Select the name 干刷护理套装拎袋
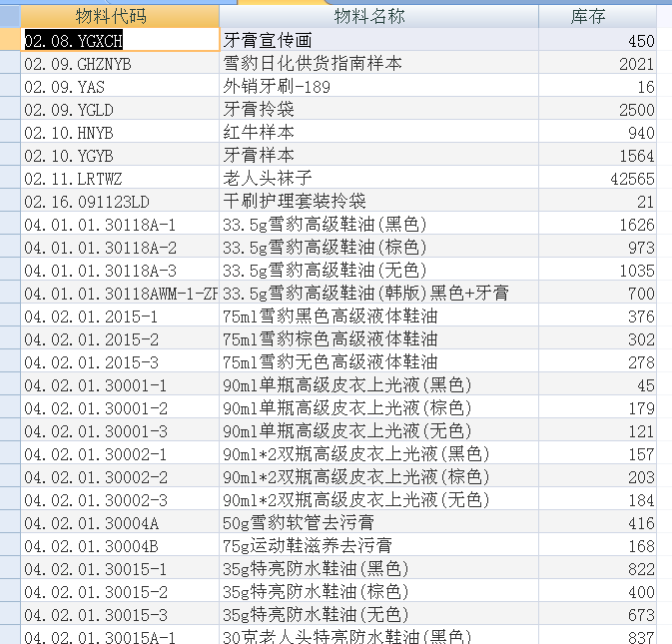 coord(378,202)
